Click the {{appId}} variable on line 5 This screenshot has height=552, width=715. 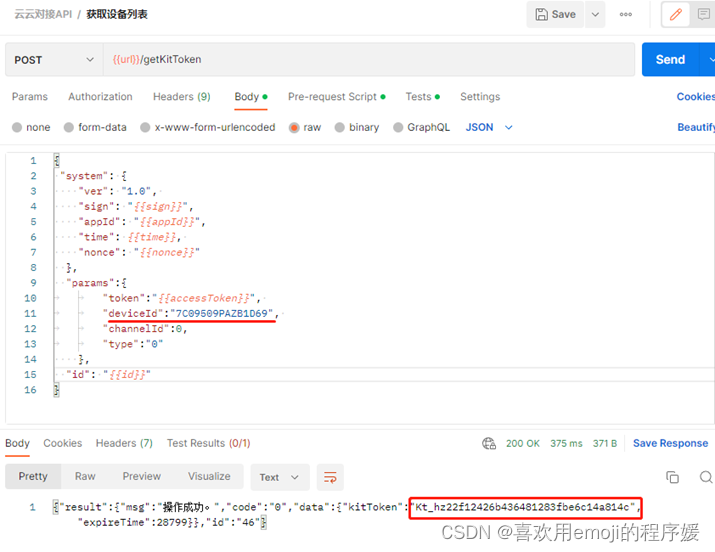tap(169, 222)
